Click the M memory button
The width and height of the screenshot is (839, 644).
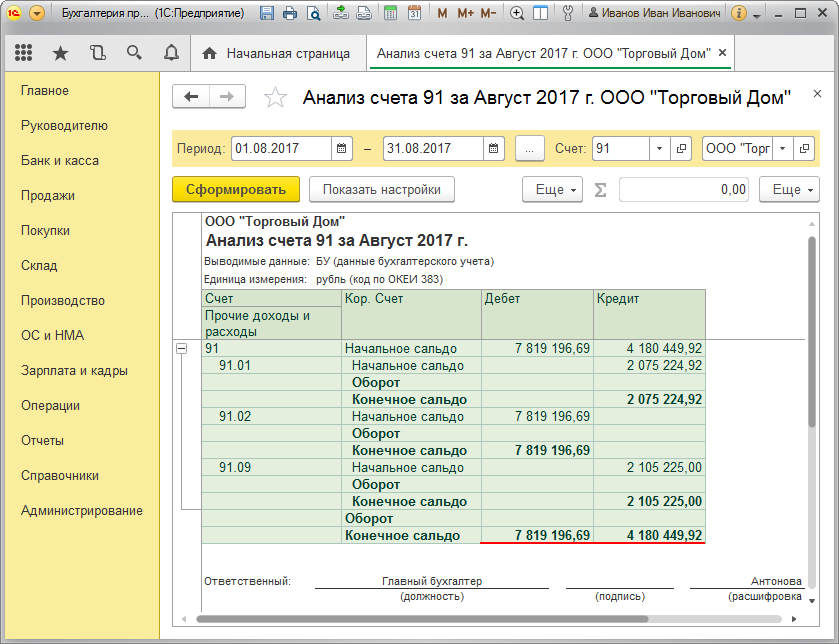[442, 13]
